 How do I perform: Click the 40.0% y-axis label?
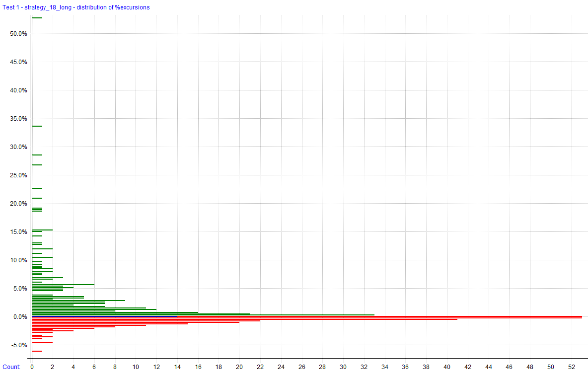tap(18, 90)
